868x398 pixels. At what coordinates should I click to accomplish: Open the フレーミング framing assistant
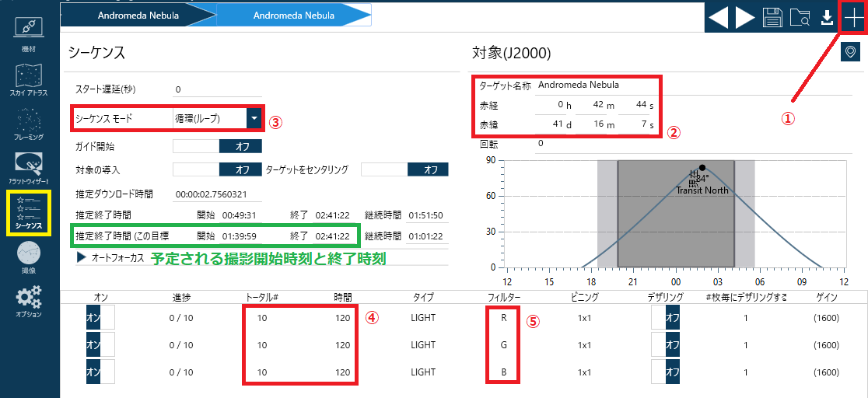[28, 124]
